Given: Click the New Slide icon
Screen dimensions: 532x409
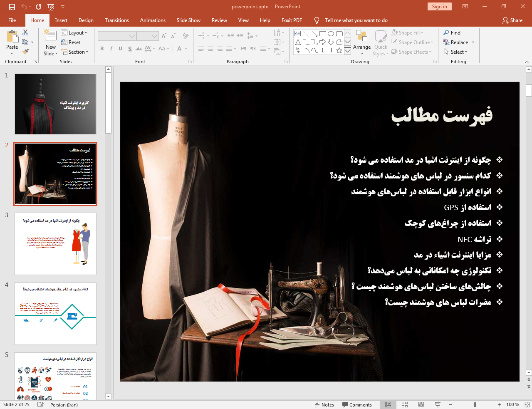Looking at the screenshot, I should click(x=50, y=36).
